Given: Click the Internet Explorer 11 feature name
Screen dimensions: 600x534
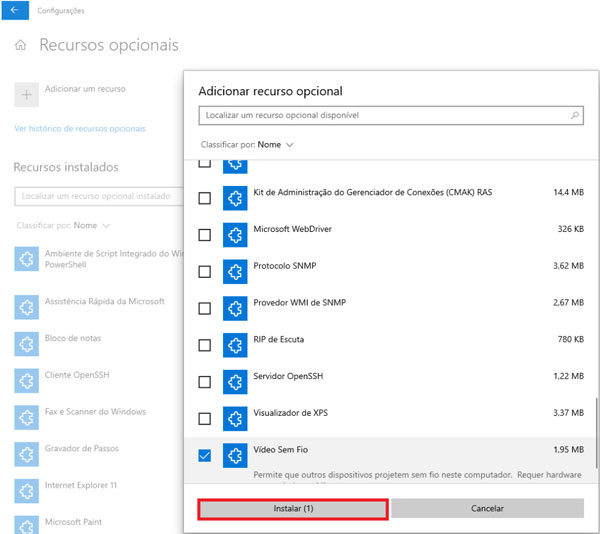Looking at the screenshot, I should click(81, 485).
